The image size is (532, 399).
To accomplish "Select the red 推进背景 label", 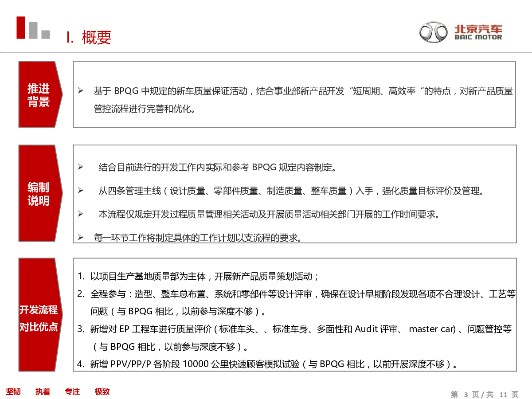I will pyautogui.click(x=39, y=94).
